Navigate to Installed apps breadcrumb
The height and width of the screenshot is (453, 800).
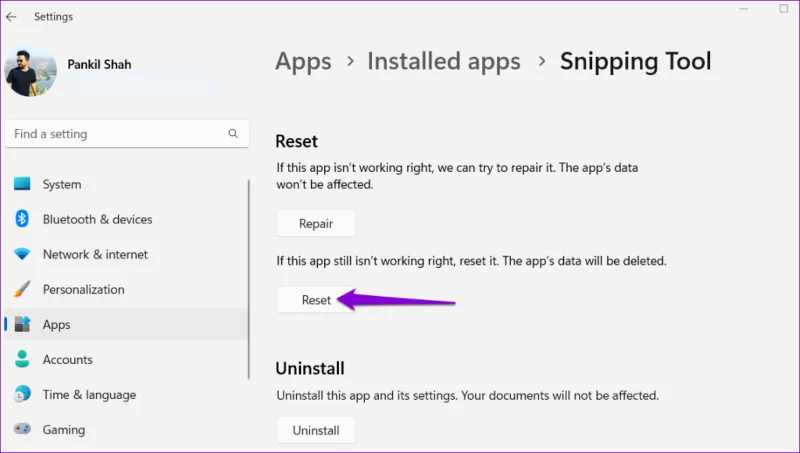[x=444, y=62]
